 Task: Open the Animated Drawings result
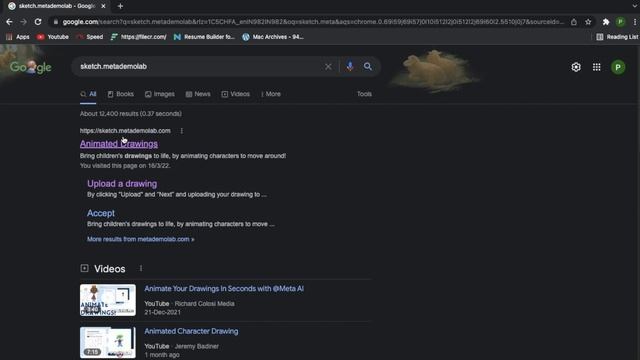click(119, 144)
